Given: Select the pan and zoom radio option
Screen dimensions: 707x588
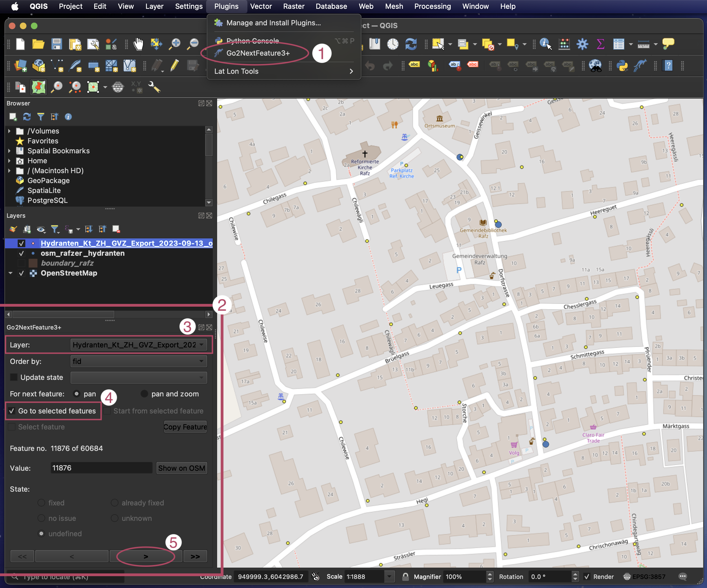Looking at the screenshot, I should click(x=144, y=394).
